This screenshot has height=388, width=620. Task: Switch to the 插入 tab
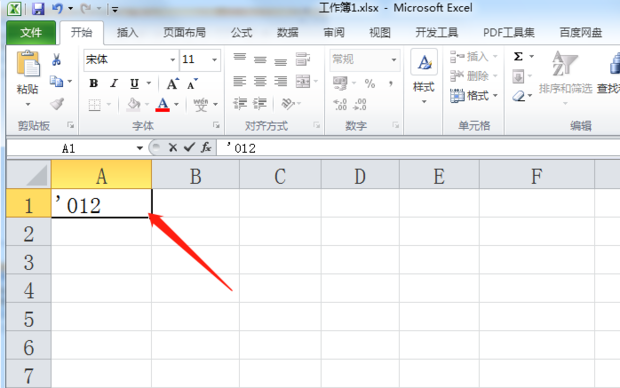(127, 32)
